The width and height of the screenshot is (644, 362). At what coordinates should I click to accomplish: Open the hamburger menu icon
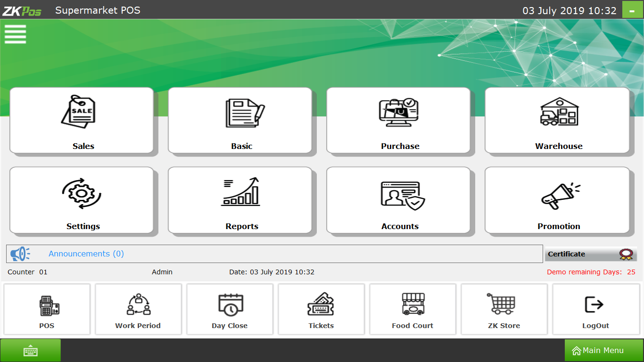point(15,34)
